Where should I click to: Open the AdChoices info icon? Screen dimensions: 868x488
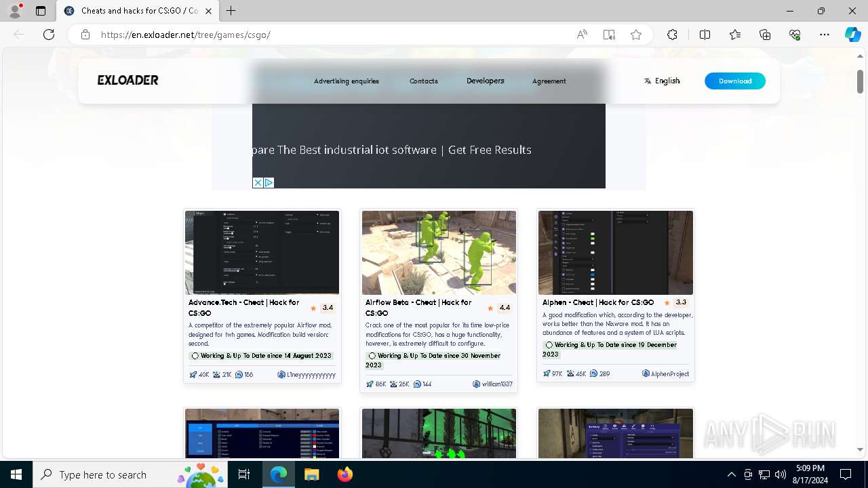pos(269,183)
